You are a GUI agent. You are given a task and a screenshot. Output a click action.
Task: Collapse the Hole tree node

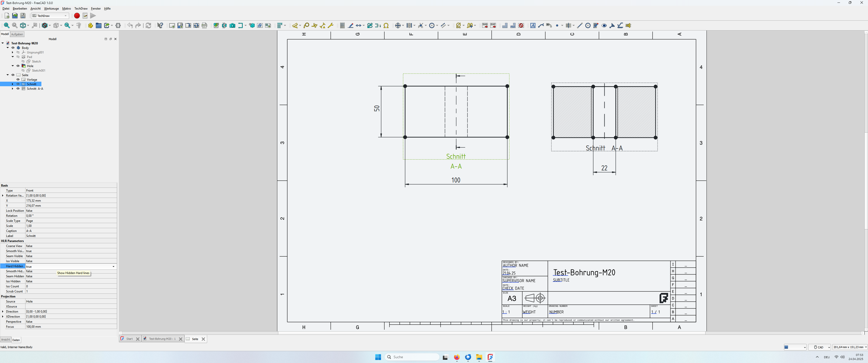13,66
